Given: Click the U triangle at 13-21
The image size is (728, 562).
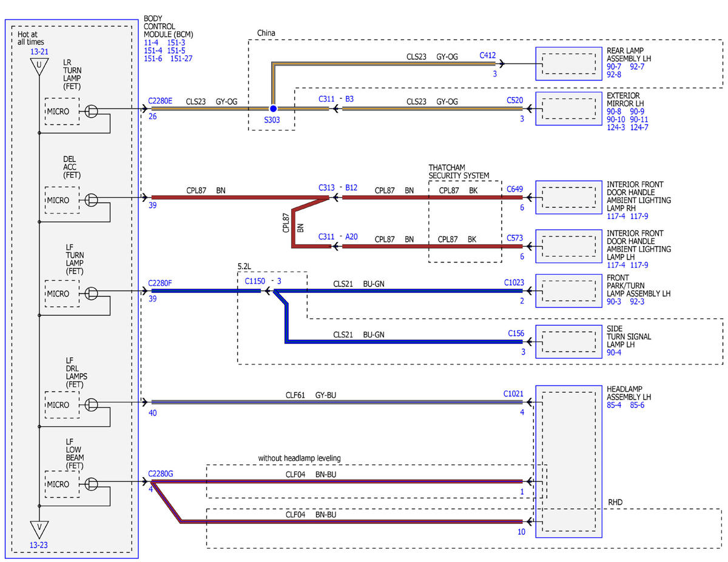Looking at the screenshot, I should point(39,66).
